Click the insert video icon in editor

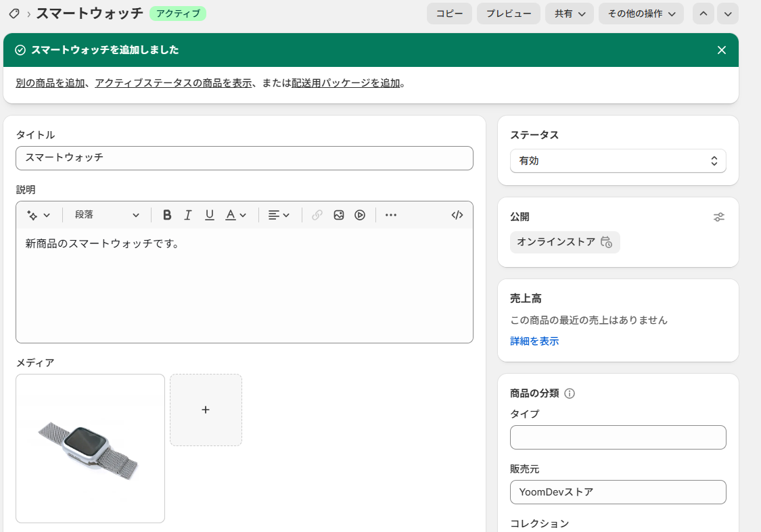pos(360,215)
